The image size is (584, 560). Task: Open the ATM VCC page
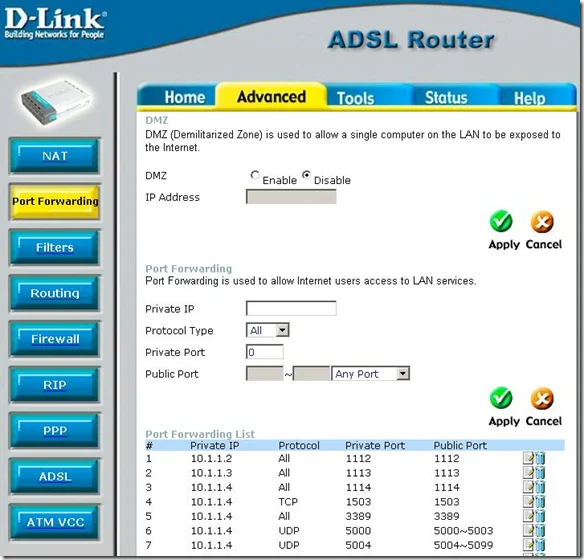pos(55,522)
